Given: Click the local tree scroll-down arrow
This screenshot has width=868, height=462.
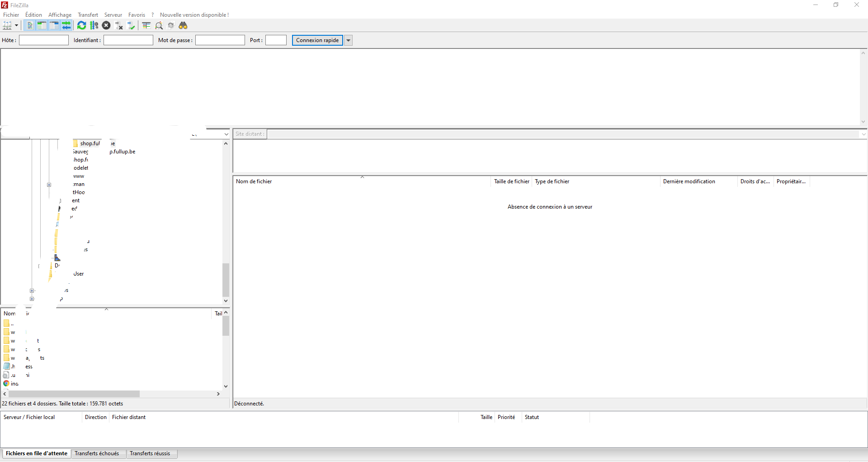Looking at the screenshot, I should click(x=226, y=301).
